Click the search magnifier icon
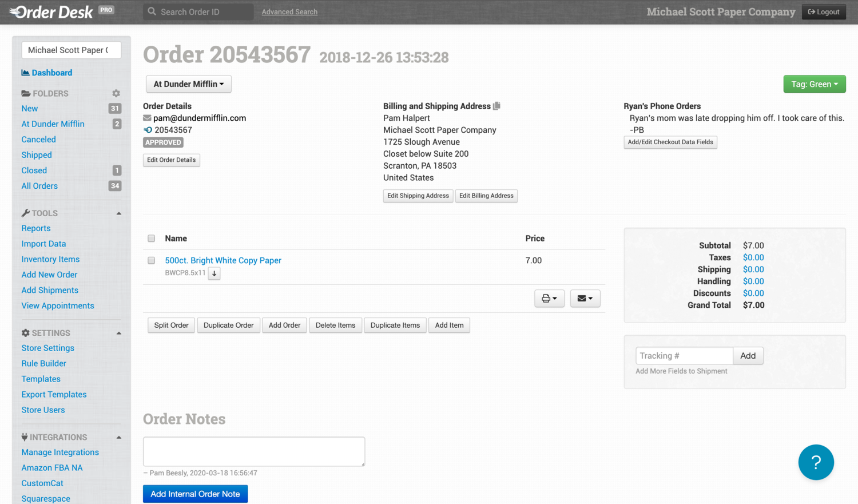This screenshot has width=858, height=504. (x=152, y=11)
